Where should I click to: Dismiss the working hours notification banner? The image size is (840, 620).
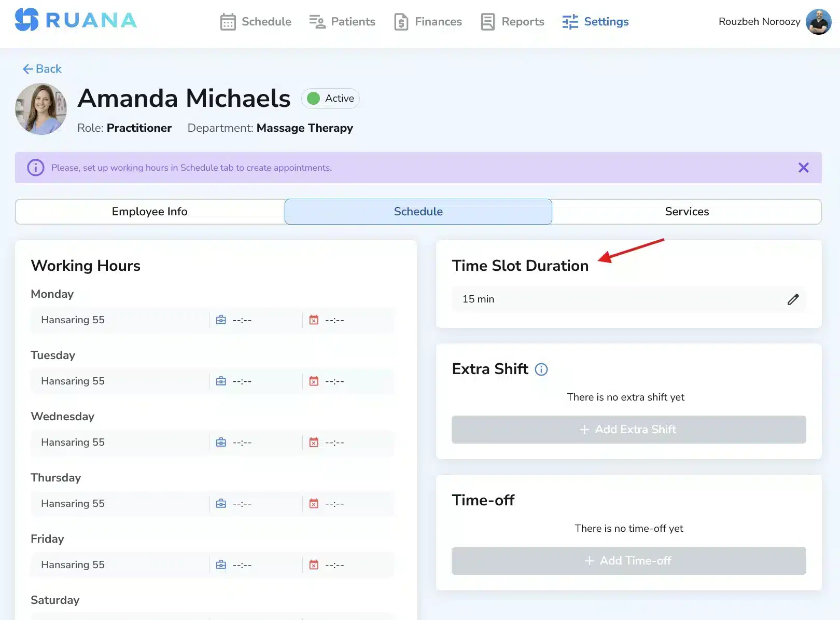[804, 167]
